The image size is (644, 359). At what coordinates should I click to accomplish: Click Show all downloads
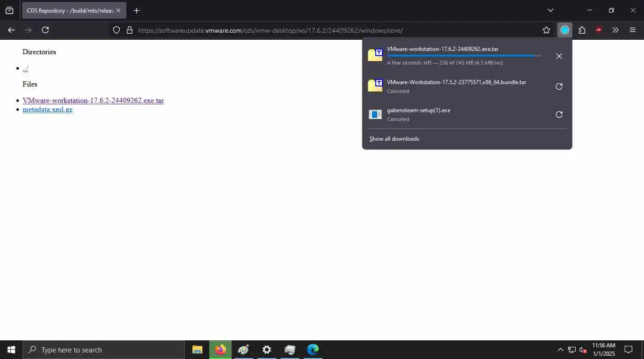[394, 139]
